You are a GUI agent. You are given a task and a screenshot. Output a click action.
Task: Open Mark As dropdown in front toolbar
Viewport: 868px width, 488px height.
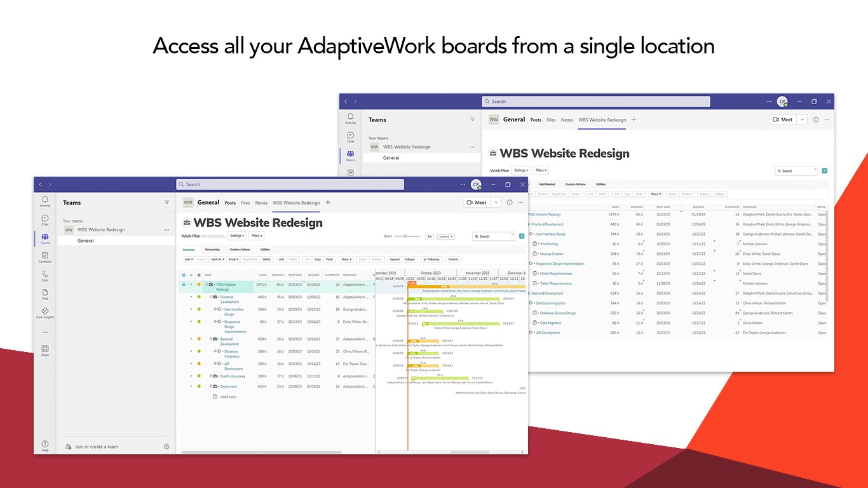click(x=217, y=259)
